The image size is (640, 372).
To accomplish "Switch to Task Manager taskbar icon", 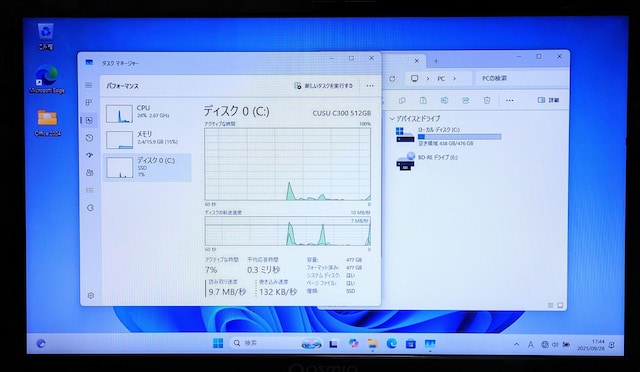I will (x=430, y=344).
